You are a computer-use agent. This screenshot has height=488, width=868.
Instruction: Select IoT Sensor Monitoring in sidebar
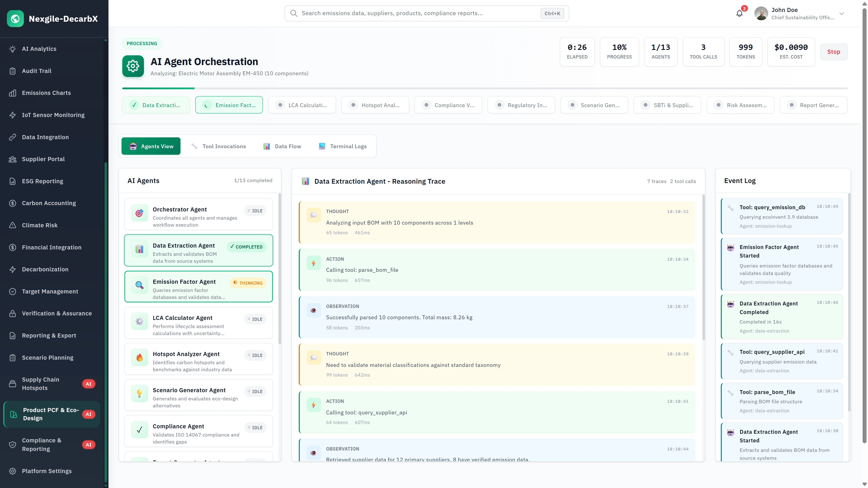[x=53, y=115]
